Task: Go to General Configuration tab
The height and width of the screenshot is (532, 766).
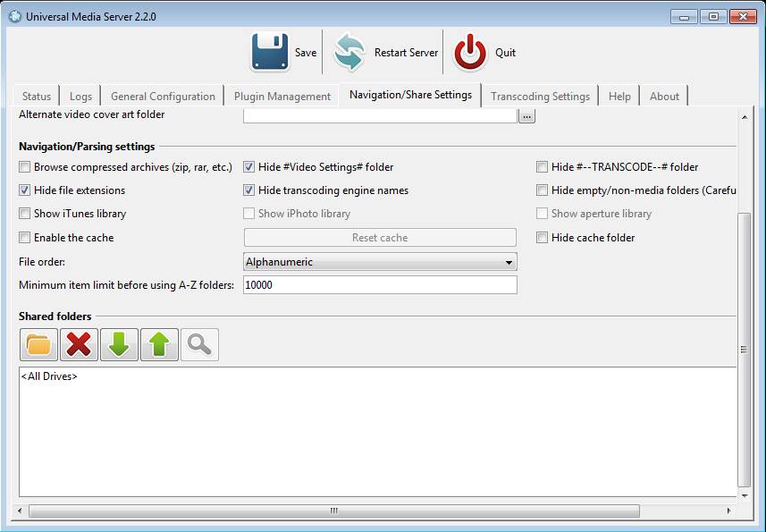Action: 163,97
